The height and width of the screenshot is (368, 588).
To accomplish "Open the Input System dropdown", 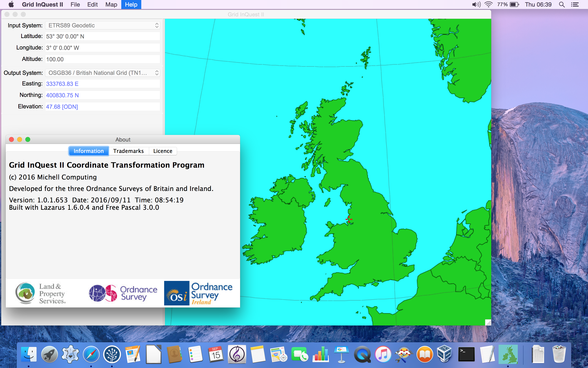I will 102,25.
